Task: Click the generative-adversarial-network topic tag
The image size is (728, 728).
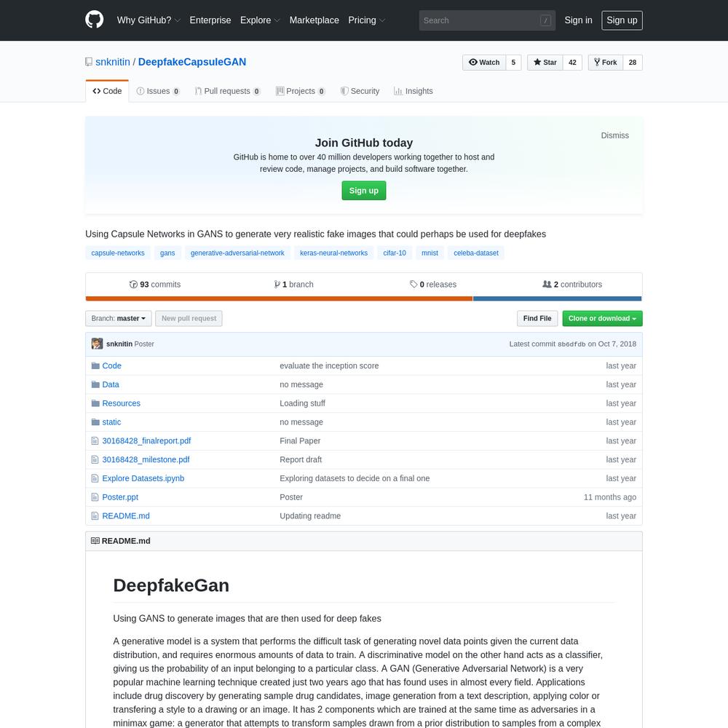Action: pos(237,253)
